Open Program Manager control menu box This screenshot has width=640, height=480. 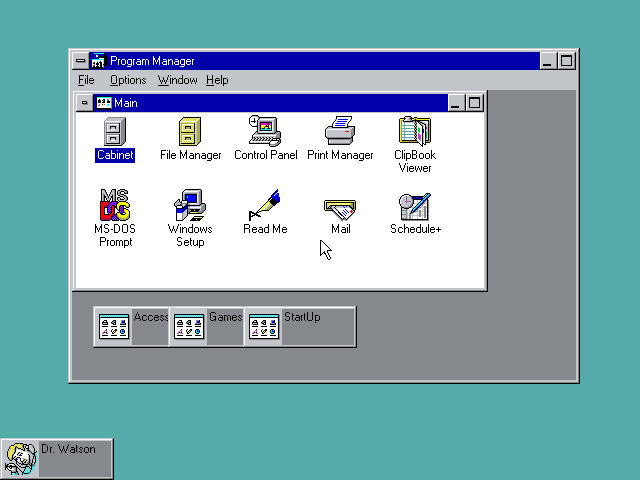tap(81, 61)
